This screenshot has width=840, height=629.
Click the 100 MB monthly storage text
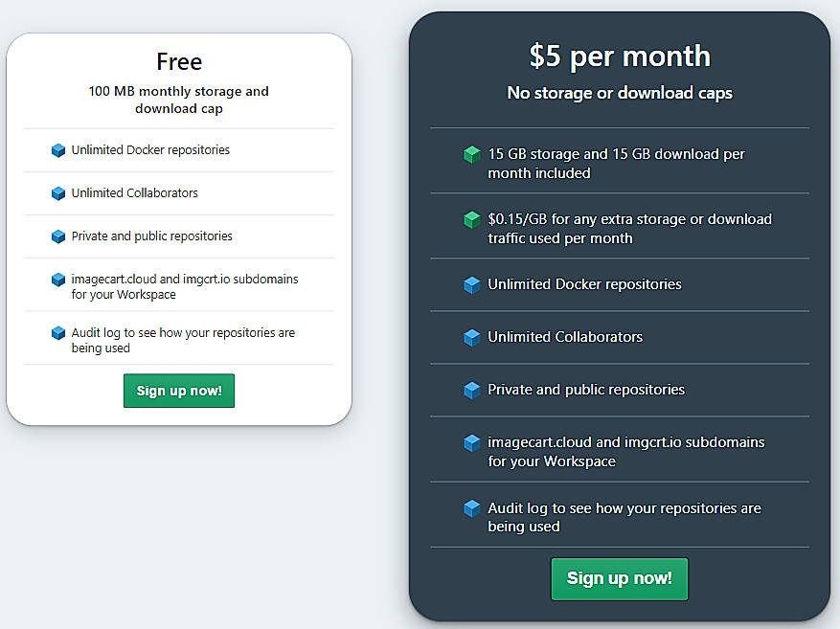click(x=178, y=100)
